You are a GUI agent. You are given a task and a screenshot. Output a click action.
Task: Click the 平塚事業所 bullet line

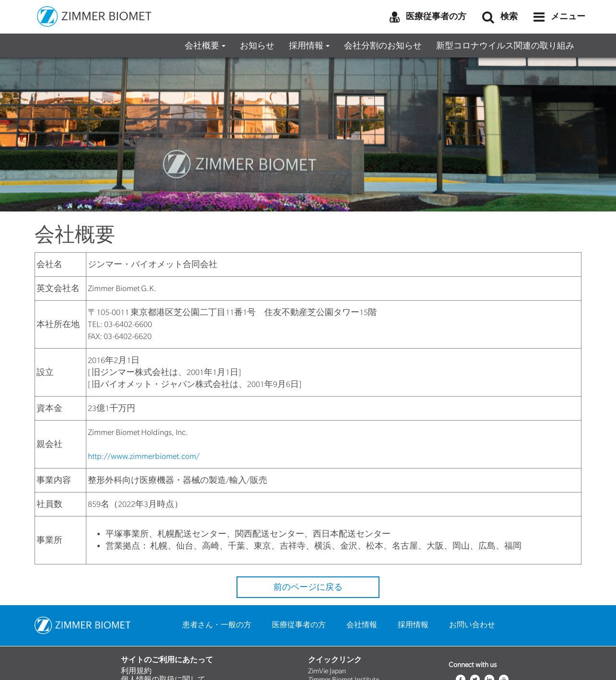[248, 534]
